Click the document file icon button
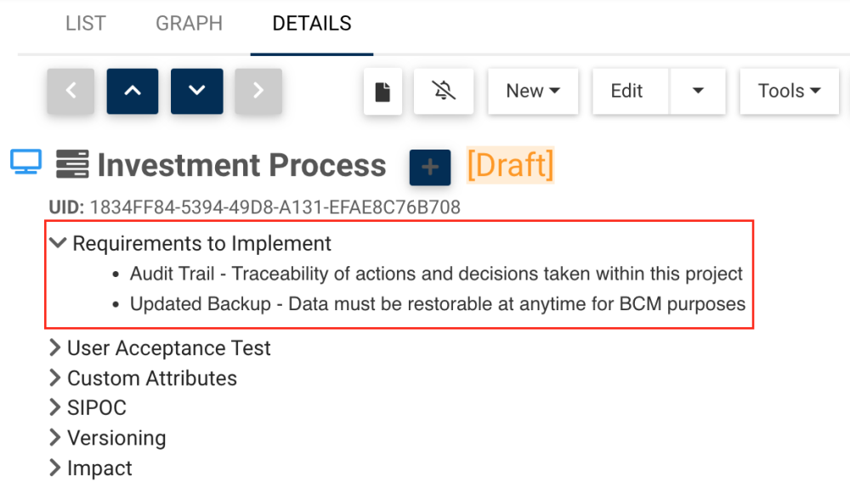The height and width of the screenshot is (504, 850). [x=382, y=91]
